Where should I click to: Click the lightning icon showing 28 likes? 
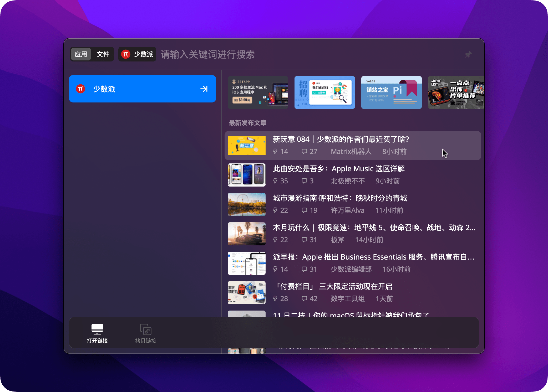pyautogui.click(x=275, y=298)
